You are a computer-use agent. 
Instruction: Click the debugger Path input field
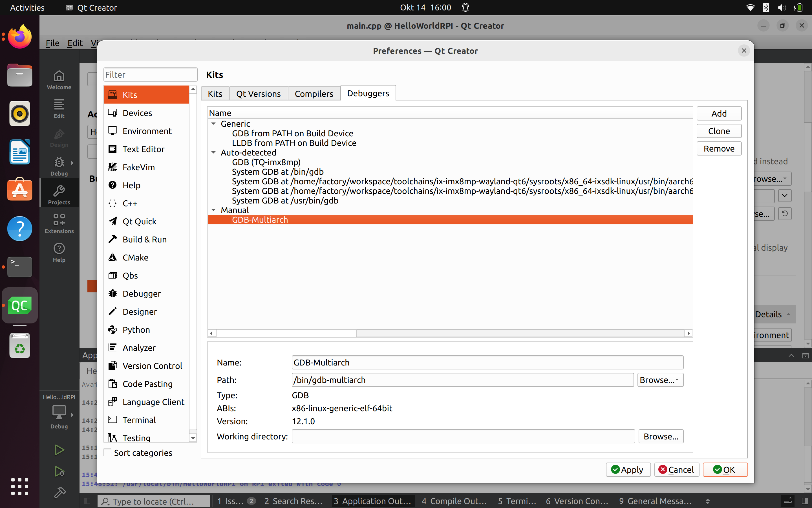point(462,380)
